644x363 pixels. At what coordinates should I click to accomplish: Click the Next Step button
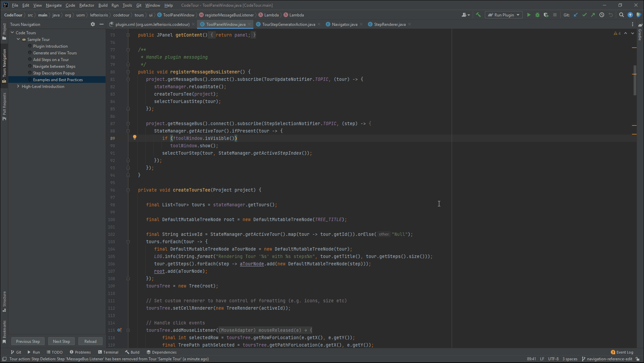pos(61,341)
